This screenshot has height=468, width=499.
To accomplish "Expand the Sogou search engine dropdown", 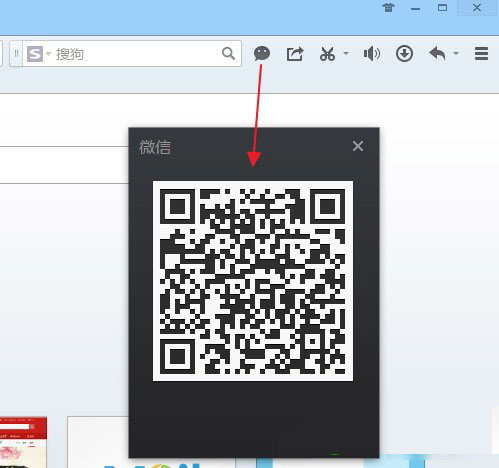I will tap(49, 54).
